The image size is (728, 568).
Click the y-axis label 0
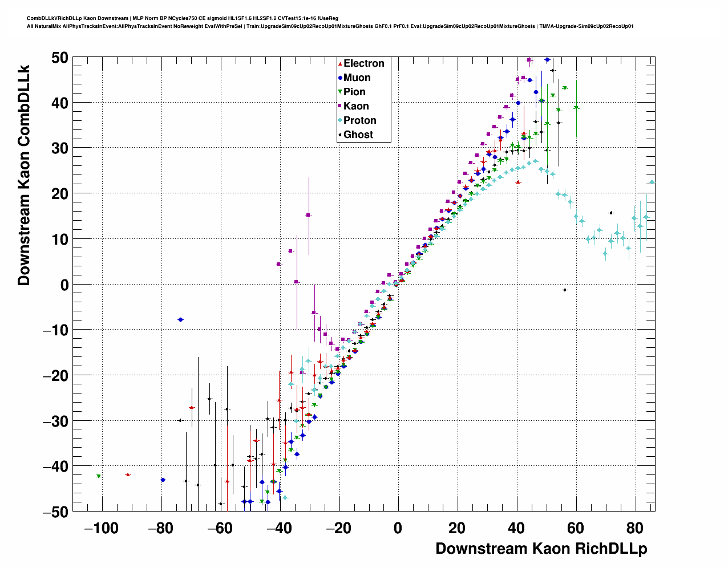(64, 285)
